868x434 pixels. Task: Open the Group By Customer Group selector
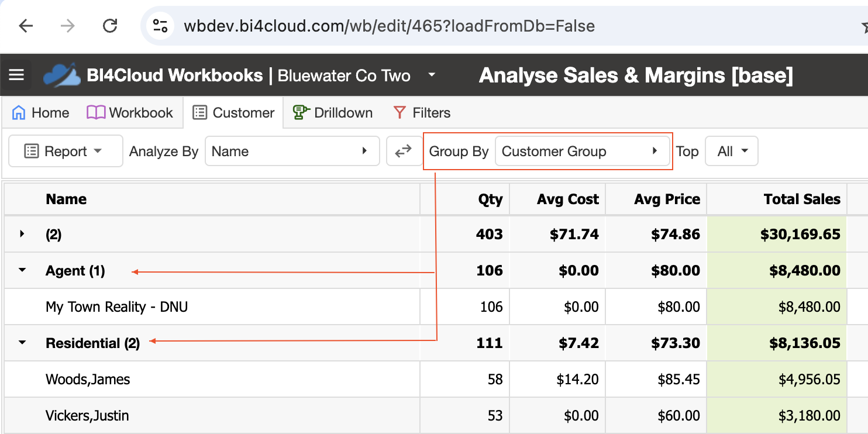tap(582, 151)
